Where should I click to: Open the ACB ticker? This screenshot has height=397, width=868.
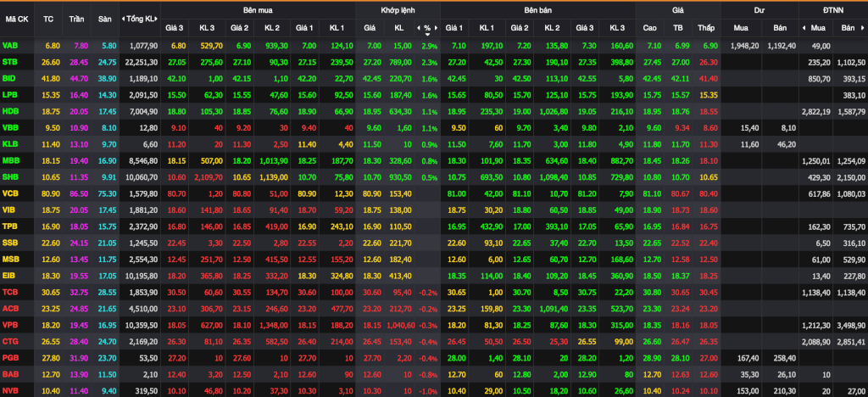pos(10,309)
